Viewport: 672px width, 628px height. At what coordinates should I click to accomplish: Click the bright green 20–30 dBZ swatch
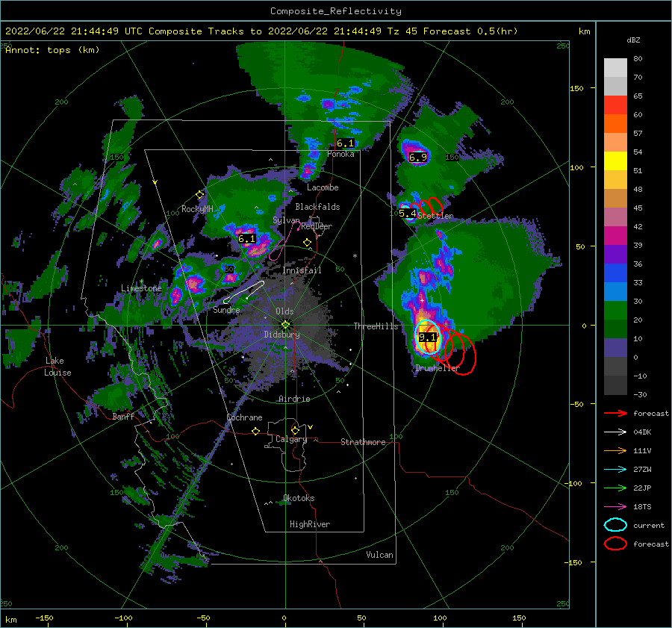click(615, 311)
